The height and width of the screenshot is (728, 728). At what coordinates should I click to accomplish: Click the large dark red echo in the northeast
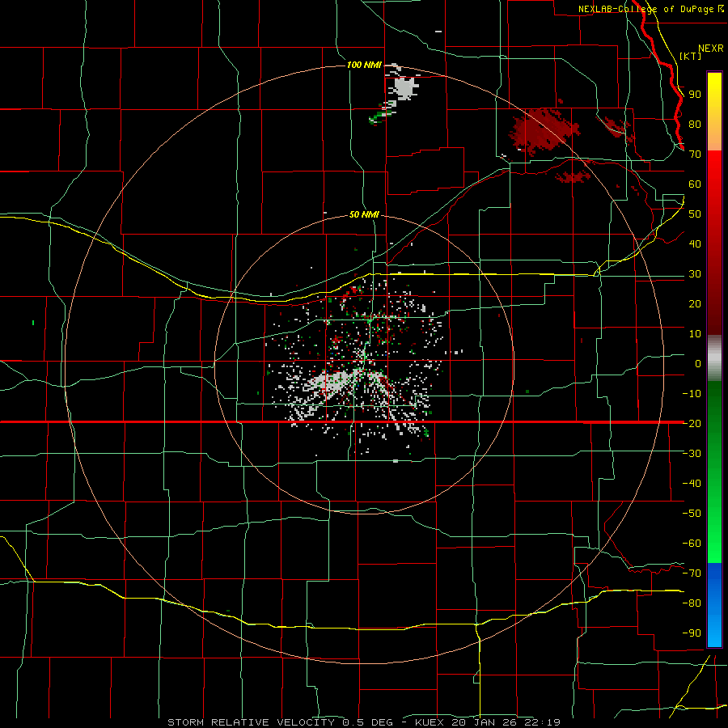(x=544, y=129)
